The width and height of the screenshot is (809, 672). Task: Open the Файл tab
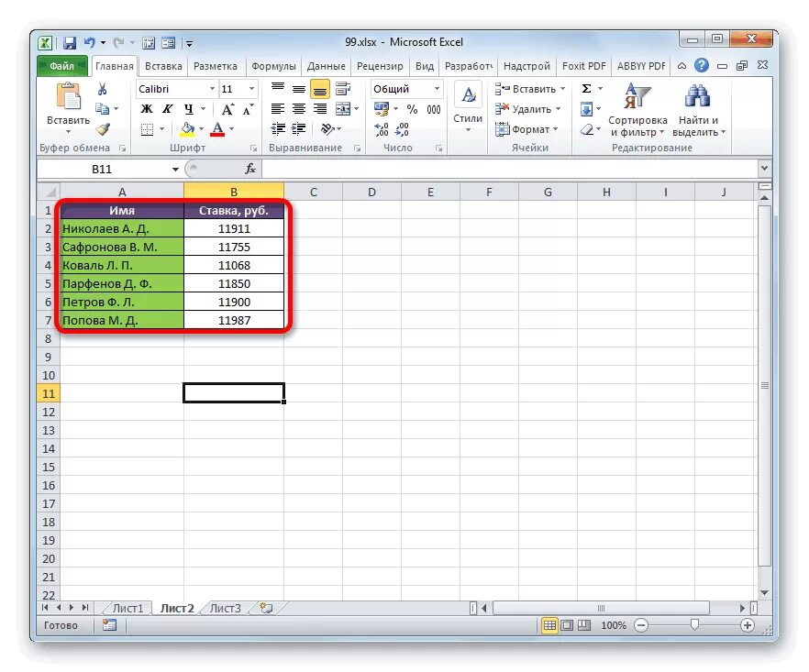pos(62,66)
